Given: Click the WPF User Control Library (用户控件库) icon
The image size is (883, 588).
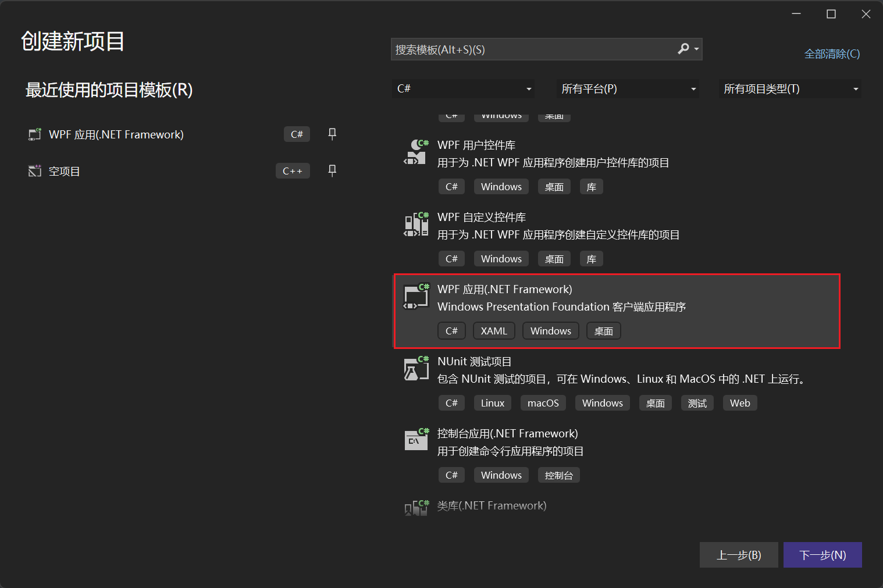Looking at the screenshot, I should point(416,152).
